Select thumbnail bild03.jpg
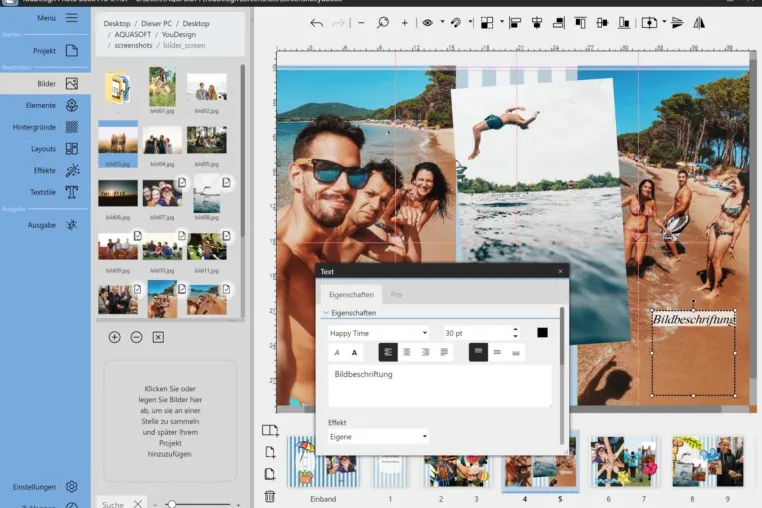Image resolution: width=762 pixels, height=508 pixels. point(118,144)
